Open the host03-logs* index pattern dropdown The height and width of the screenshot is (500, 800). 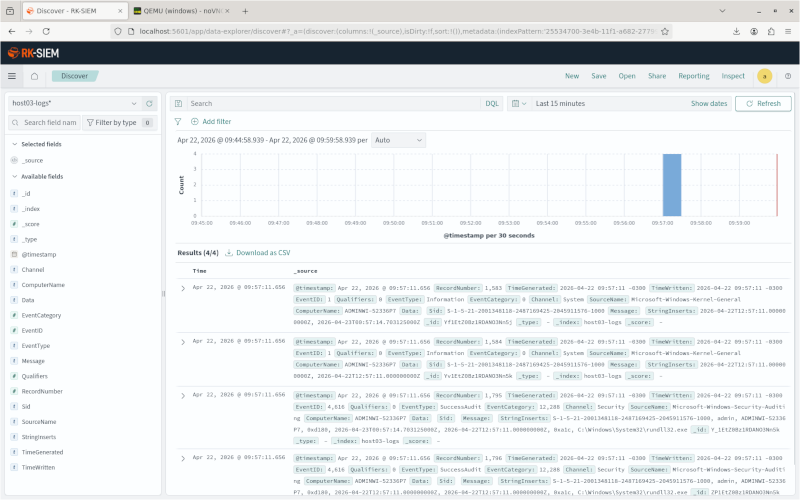(72, 103)
